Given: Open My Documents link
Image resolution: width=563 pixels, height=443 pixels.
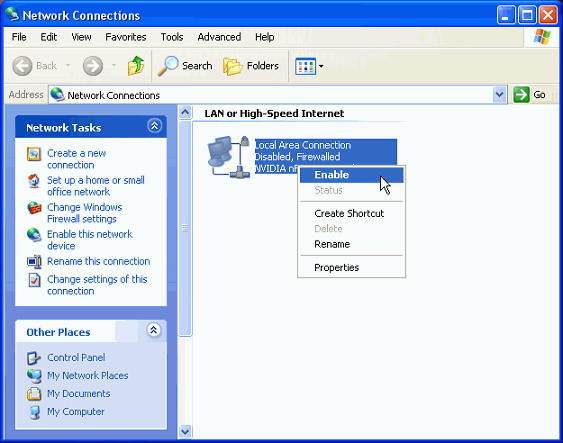Looking at the screenshot, I should [79, 393].
